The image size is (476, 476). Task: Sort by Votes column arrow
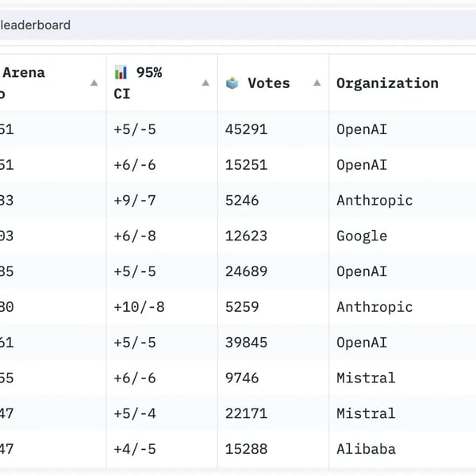coord(317,83)
